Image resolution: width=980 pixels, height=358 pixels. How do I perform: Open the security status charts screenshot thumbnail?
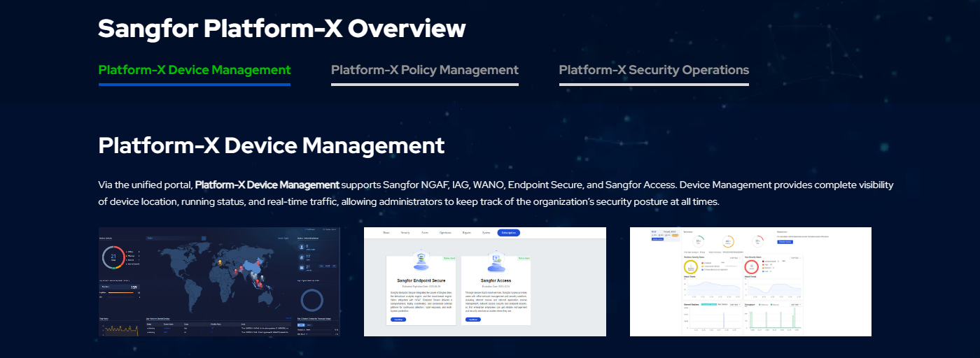pos(750,282)
